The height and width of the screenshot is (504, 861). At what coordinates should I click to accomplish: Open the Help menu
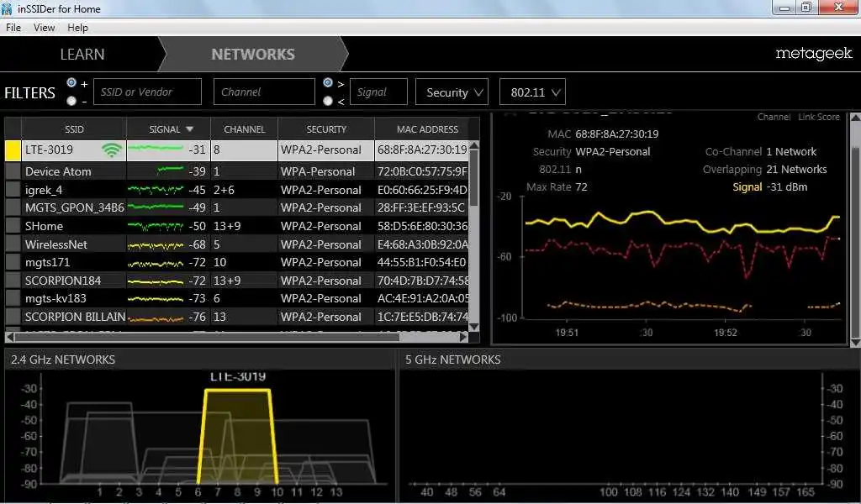coord(77,28)
